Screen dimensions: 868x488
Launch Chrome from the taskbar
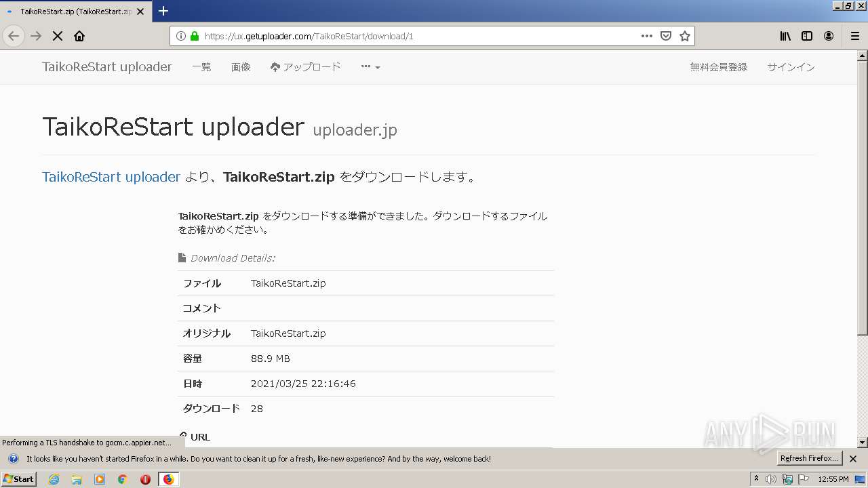tap(122, 479)
